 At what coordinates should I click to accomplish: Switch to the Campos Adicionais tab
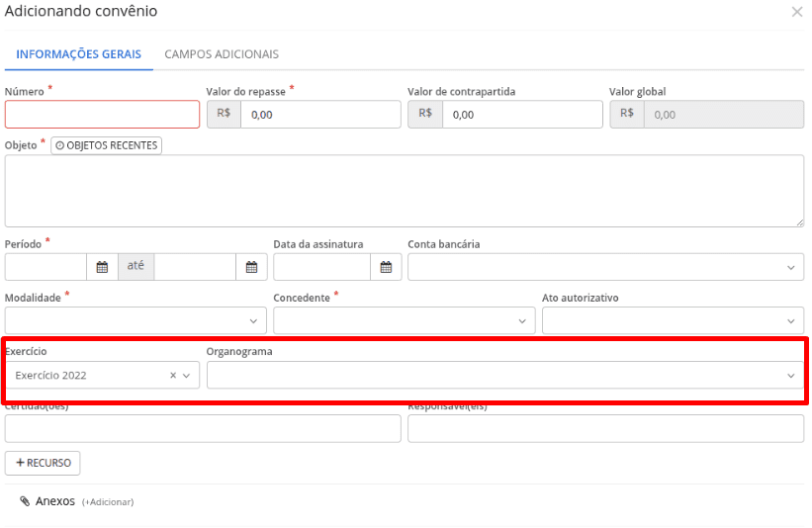[222, 54]
